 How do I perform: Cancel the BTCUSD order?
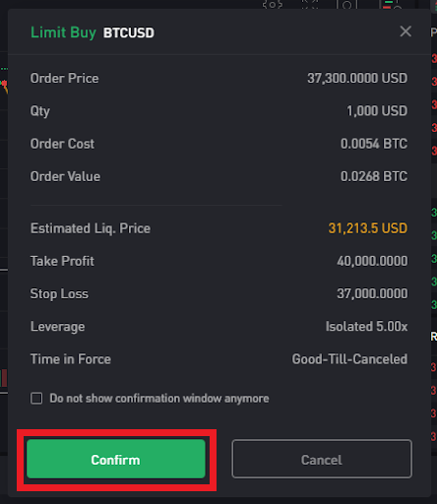coord(322,459)
